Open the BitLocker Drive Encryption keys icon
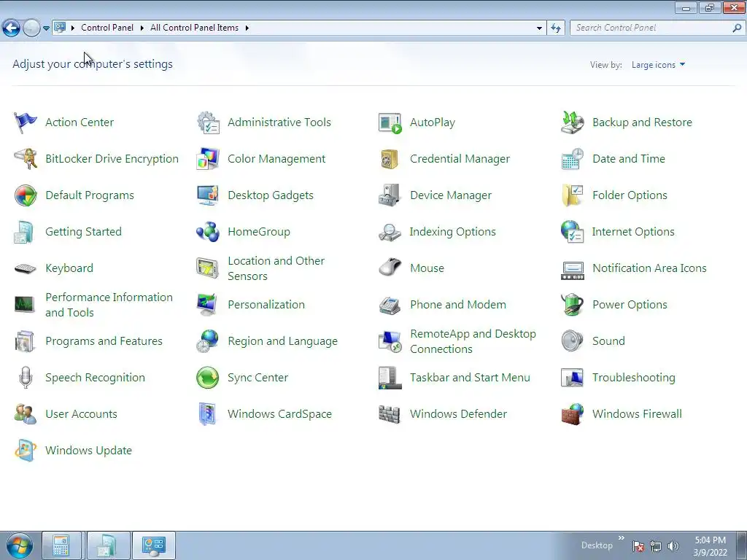The width and height of the screenshot is (747, 560). tap(26, 158)
